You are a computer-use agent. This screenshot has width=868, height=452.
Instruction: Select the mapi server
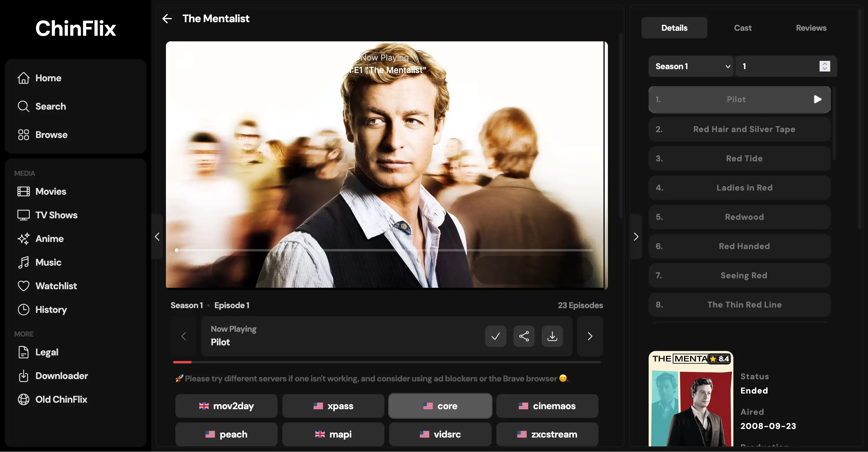pos(333,434)
